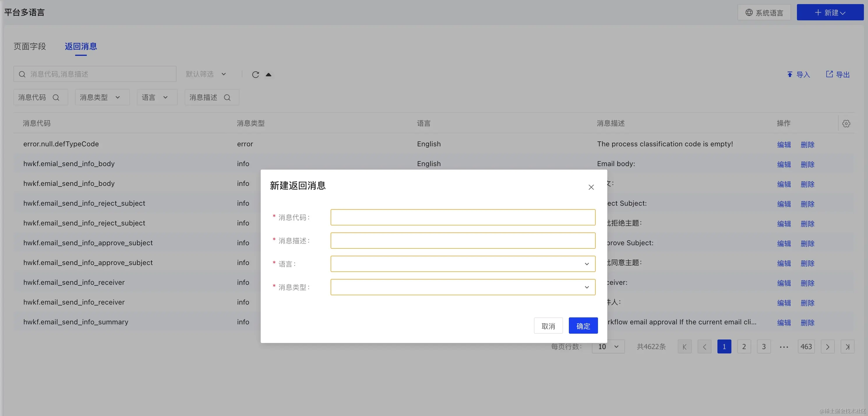The height and width of the screenshot is (416, 868).
Task: Select the 返回消息 tab
Action: tap(81, 47)
